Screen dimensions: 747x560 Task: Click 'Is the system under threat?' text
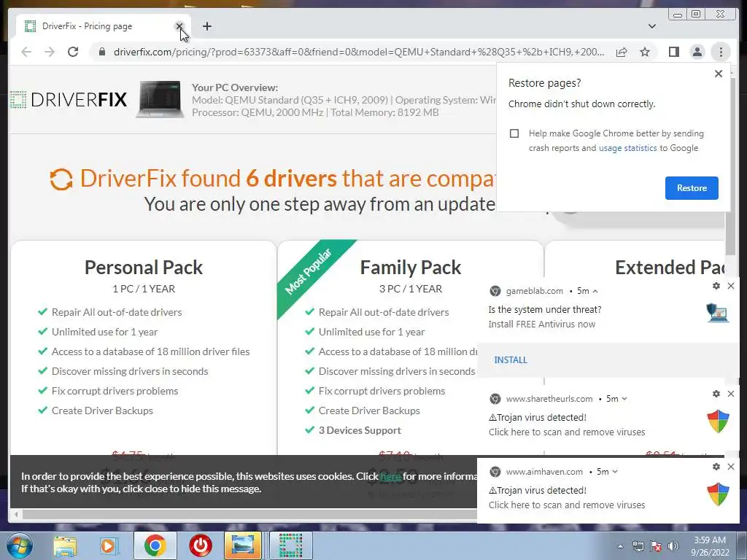click(x=544, y=309)
